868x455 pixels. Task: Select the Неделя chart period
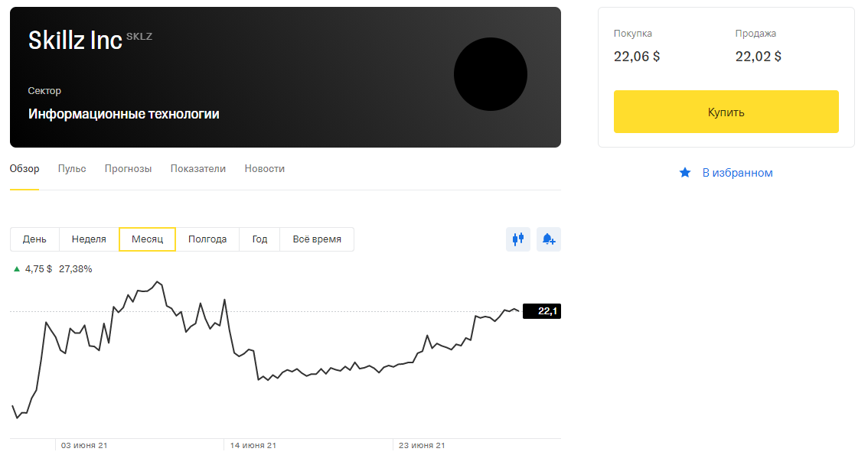pyautogui.click(x=89, y=239)
